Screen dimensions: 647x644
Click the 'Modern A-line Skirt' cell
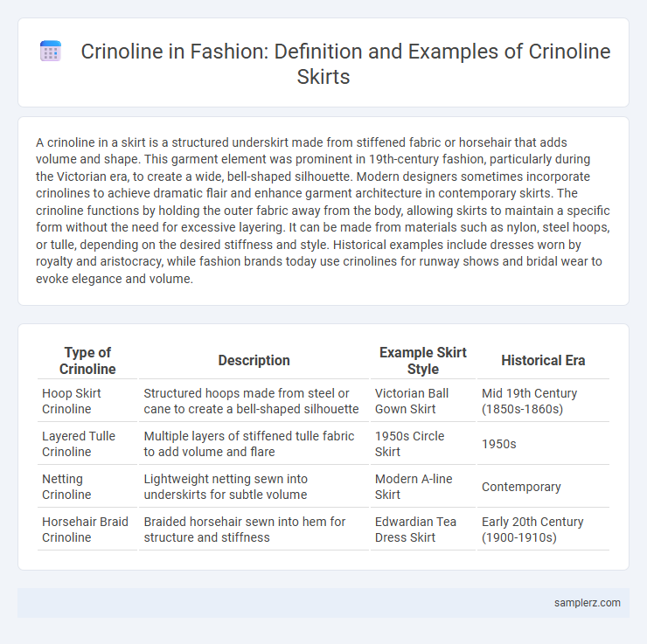[423, 487]
